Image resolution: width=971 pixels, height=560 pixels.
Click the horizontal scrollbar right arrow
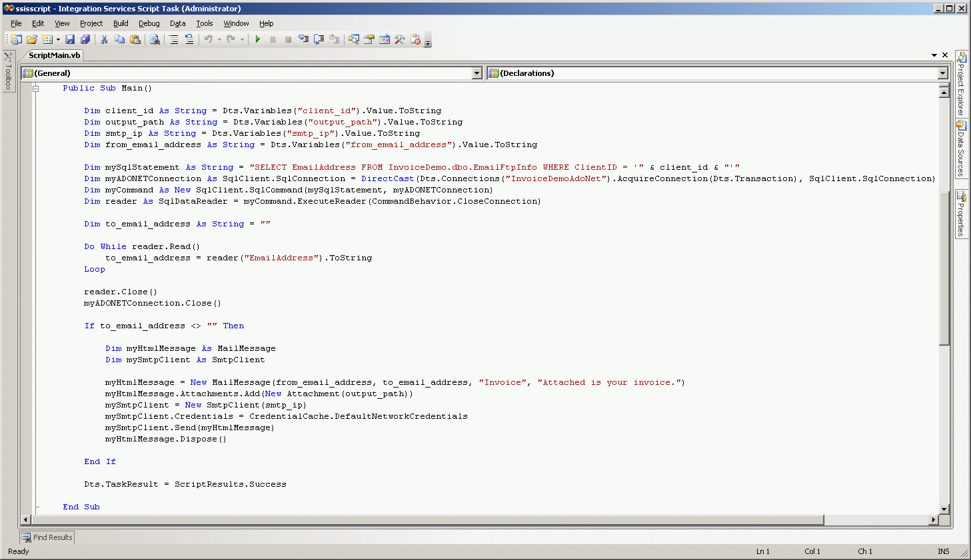(x=933, y=519)
